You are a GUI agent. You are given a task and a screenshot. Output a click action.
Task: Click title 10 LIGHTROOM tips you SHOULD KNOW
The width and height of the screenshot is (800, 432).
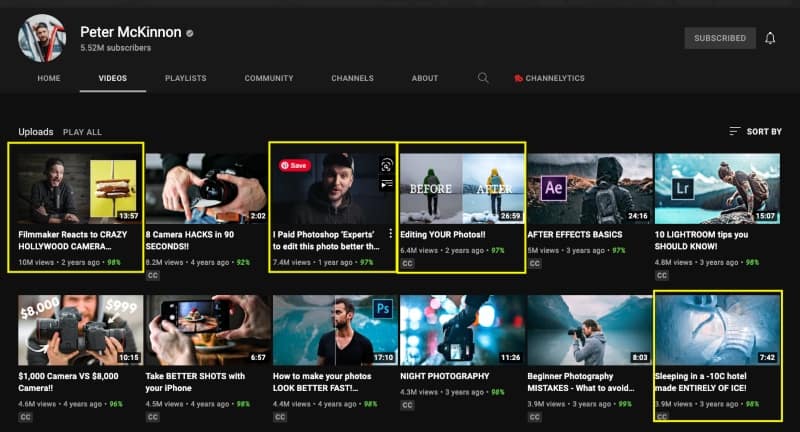pos(702,240)
